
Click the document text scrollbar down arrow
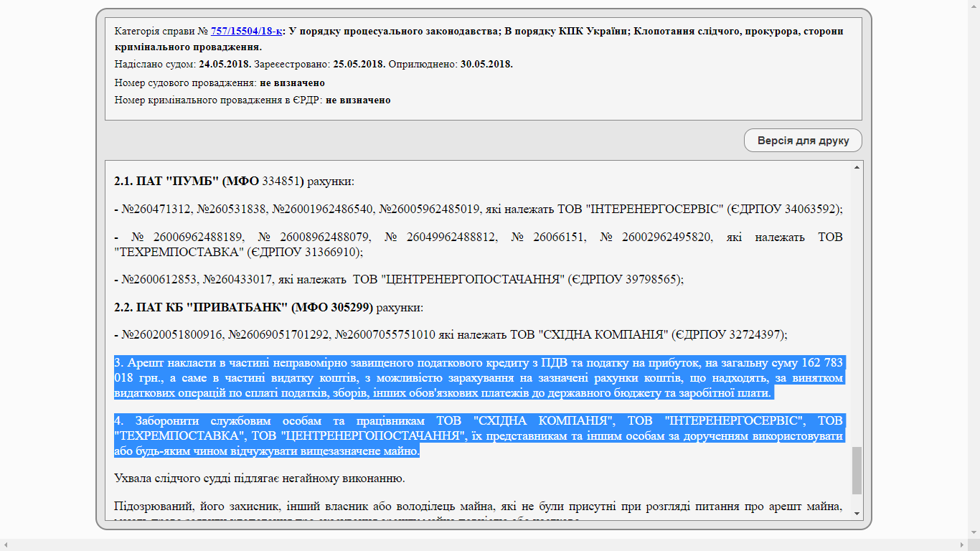tap(857, 514)
